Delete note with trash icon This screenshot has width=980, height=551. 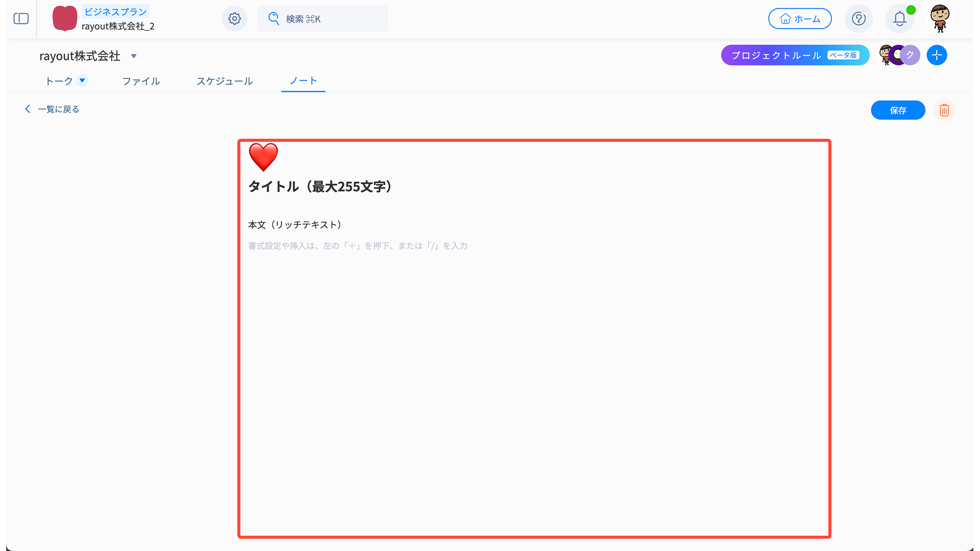point(944,110)
